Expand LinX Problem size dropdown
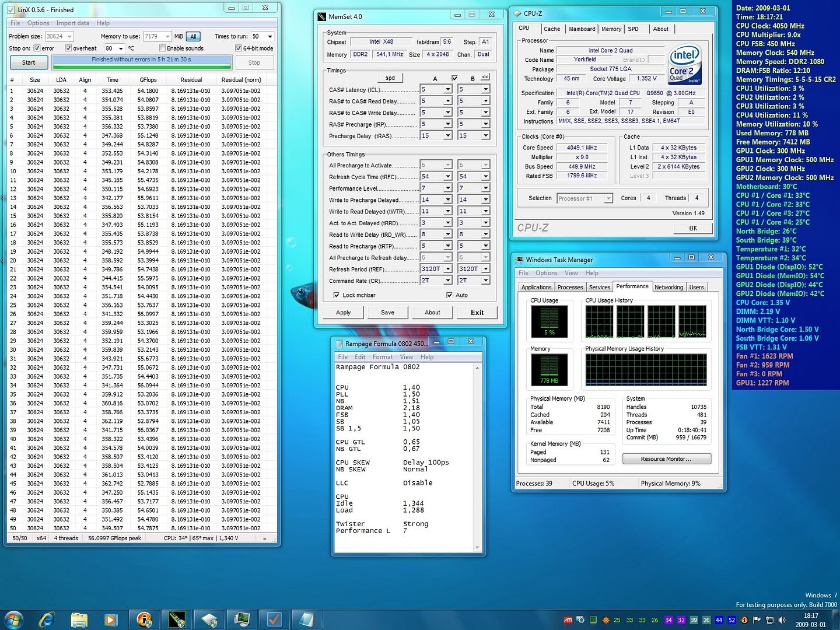Viewport: 840px width, 630px height. tap(69, 36)
